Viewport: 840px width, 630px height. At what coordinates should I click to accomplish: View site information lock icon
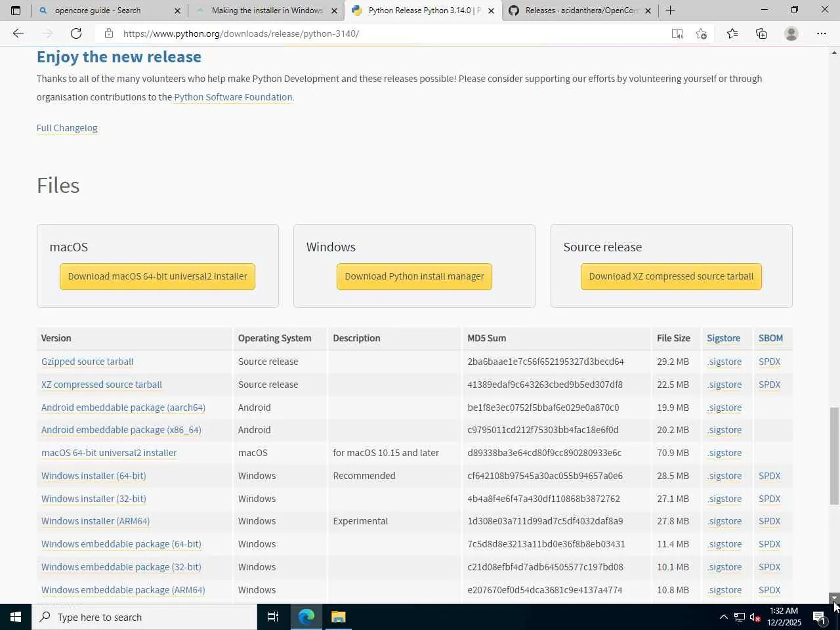pyautogui.click(x=109, y=33)
